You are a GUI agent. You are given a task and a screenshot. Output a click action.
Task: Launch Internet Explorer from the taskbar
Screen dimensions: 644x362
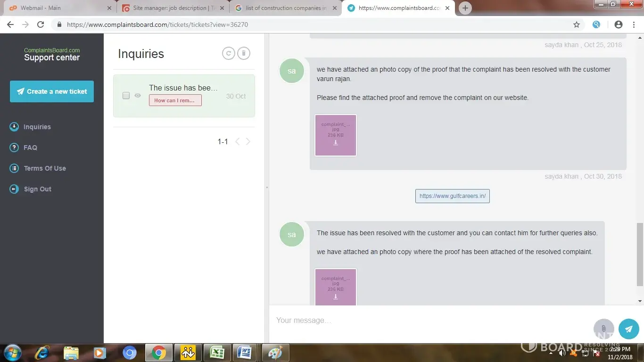42,353
